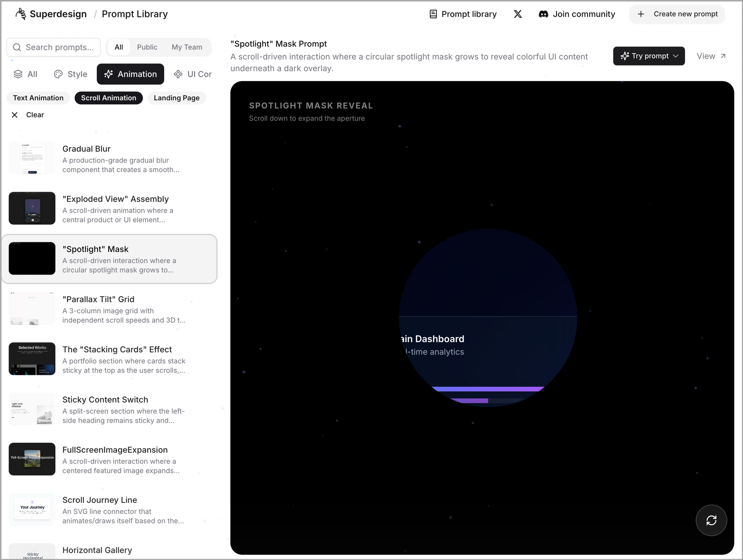
Task: Switch visibility filter to Public
Action: 147,47
